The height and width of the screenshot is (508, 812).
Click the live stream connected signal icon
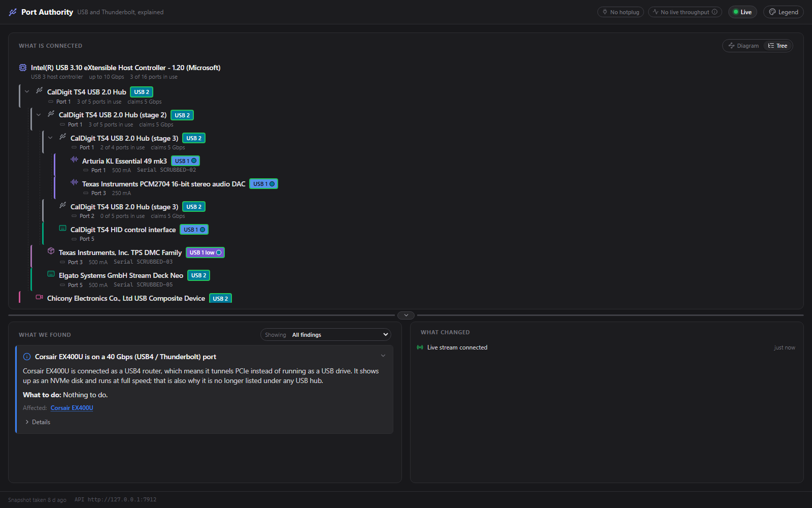click(x=420, y=347)
